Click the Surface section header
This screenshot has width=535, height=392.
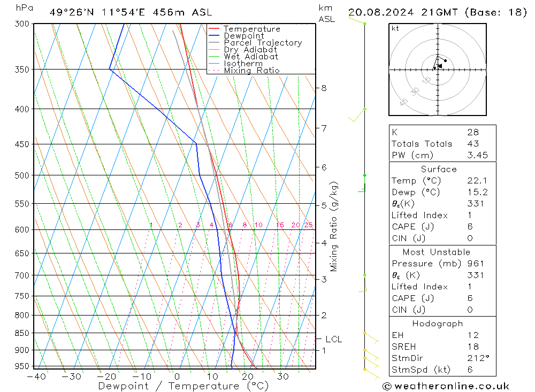pos(439,169)
